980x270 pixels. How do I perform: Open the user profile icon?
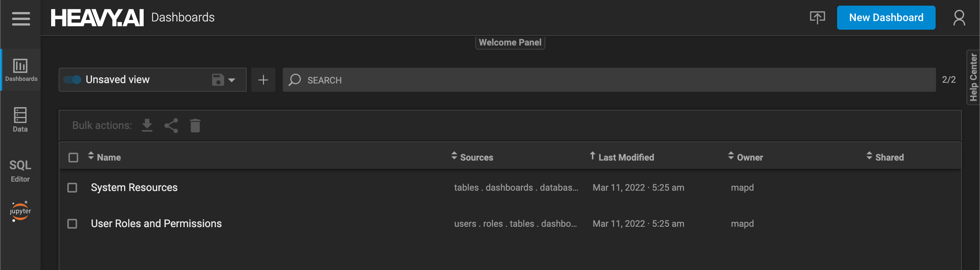pos(959,18)
